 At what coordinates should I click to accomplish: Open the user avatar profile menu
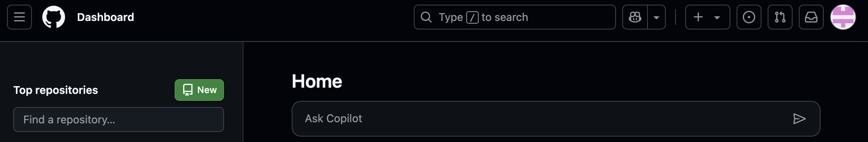pos(843,17)
